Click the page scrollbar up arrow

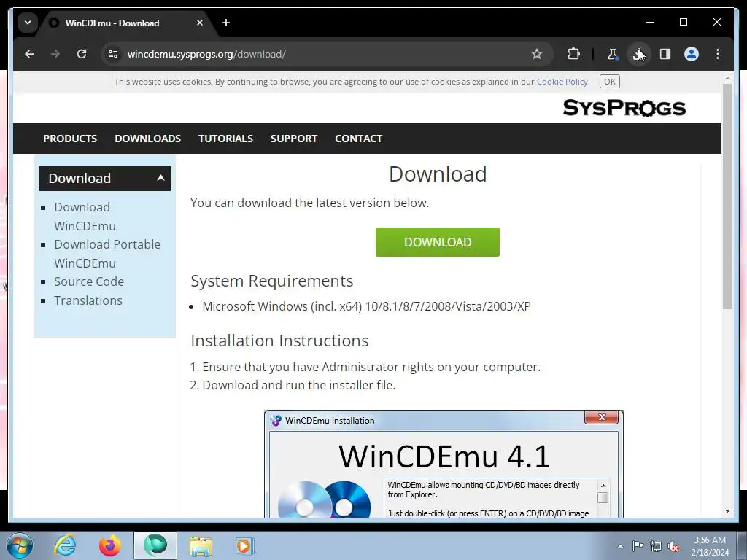click(727, 77)
